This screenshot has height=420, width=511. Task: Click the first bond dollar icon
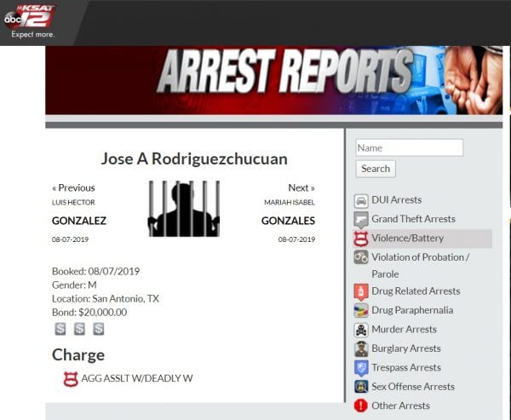click(60, 329)
